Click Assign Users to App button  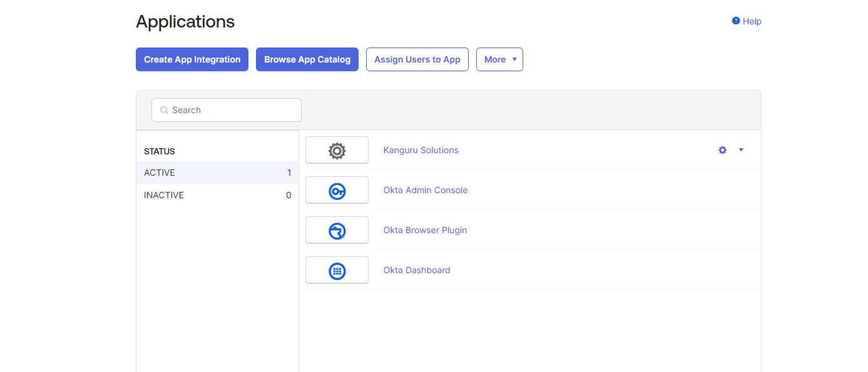point(417,59)
